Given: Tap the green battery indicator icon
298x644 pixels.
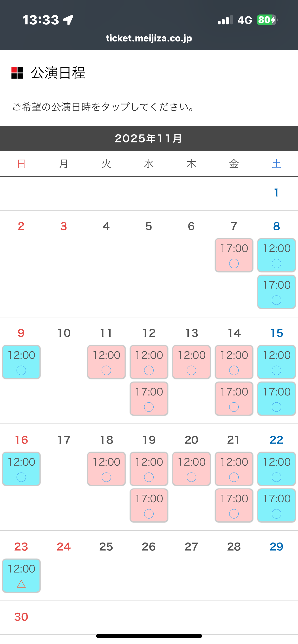Looking at the screenshot, I should (266, 20).
